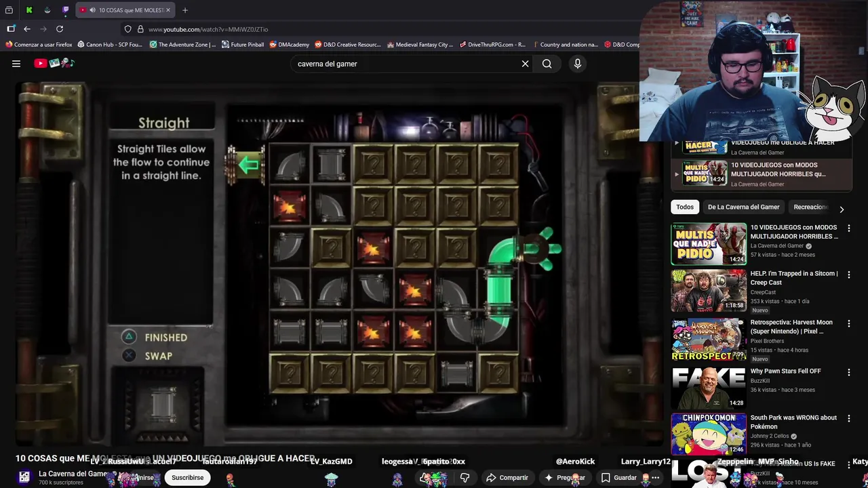Open title 'HELP. I'm Trapped in a Sitcom'
Viewport: 868px width, 488px height.
click(794, 278)
